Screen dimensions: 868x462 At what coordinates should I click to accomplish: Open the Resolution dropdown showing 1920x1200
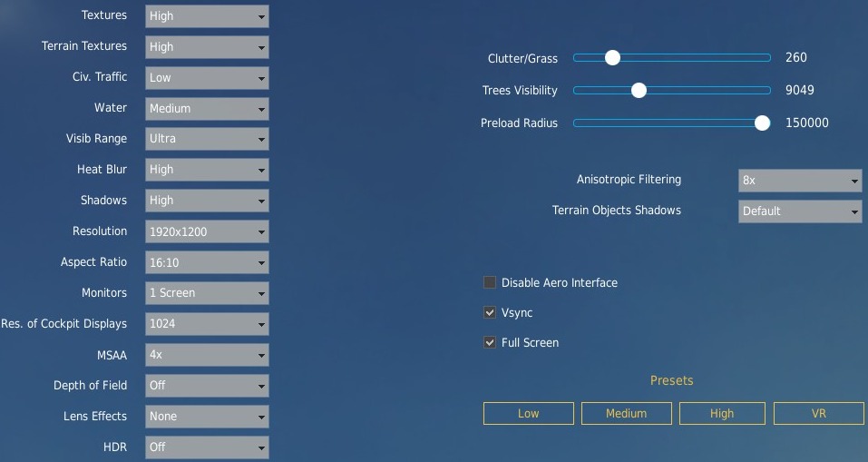pos(207,231)
